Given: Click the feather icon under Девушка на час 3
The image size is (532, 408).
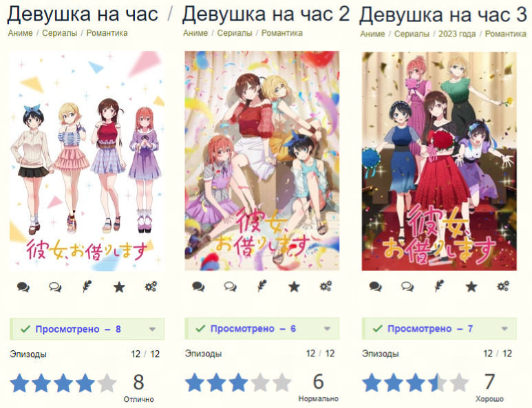Looking at the screenshot, I should 439,287.
